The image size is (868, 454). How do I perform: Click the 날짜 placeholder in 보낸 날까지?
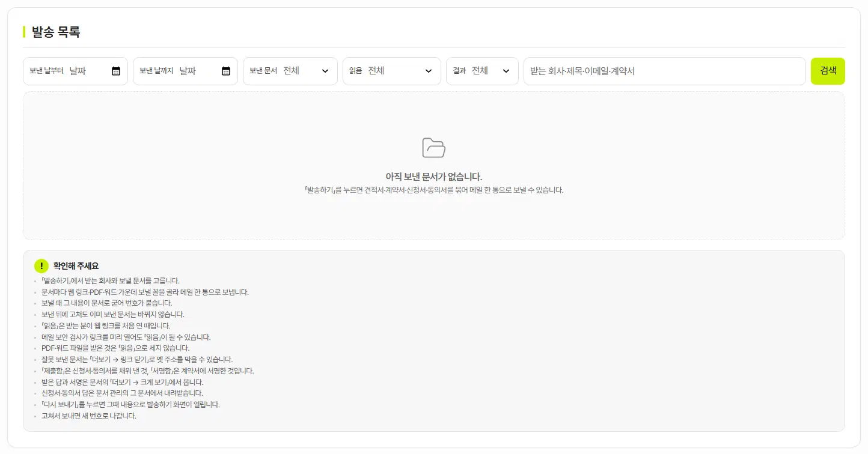[x=188, y=71]
